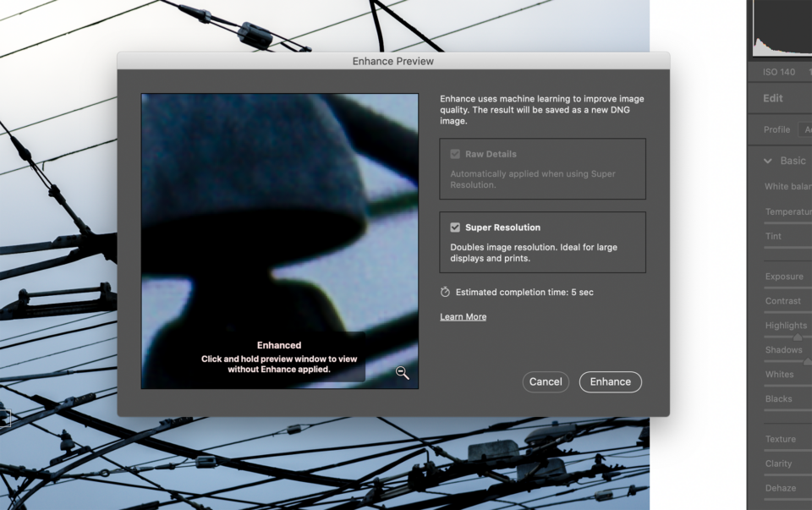
Task: Click the Shadows slider handle
Action: [807, 361]
